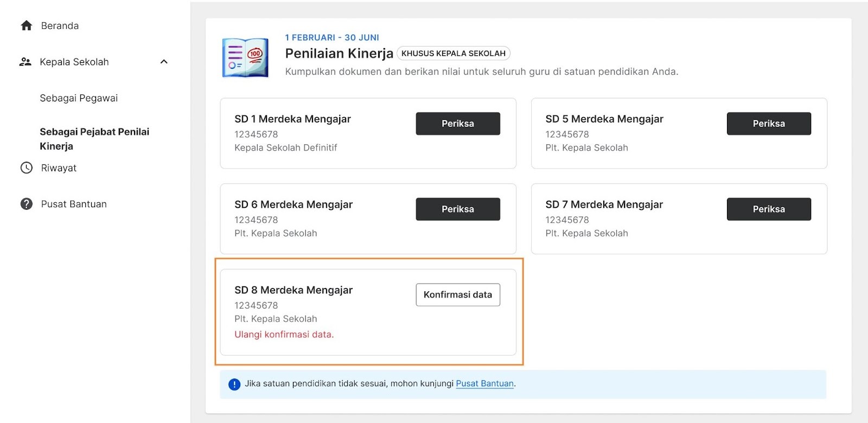Click Plt. Kepala Sekolah under SD 8
Screen dimensions: 868x423
[276, 319]
